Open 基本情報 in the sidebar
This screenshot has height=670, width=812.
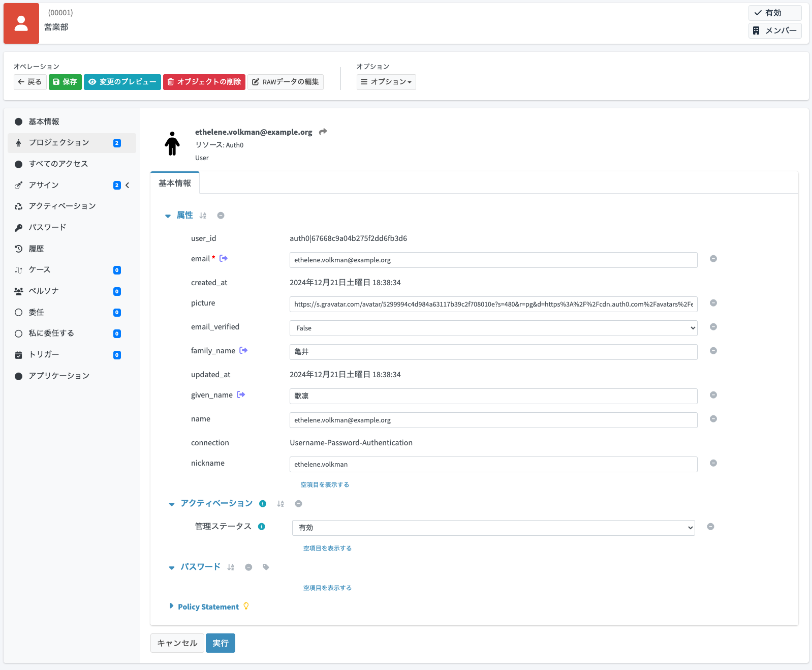(x=72, y=121)
